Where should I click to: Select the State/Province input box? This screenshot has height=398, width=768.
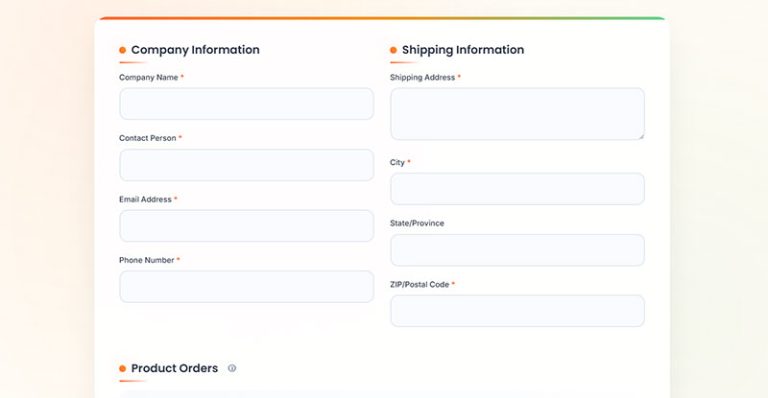pos(517,250)
